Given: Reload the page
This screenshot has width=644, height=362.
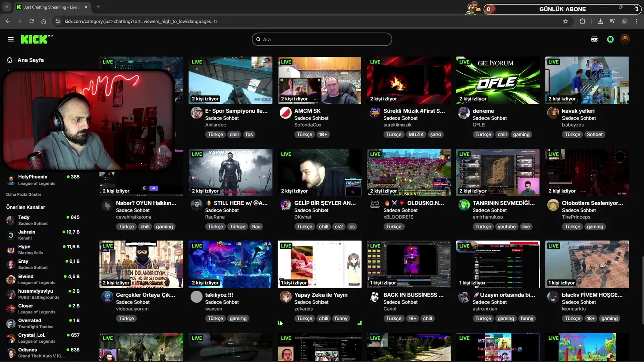Looking at the screenshot, I should (x=31, y=21).
